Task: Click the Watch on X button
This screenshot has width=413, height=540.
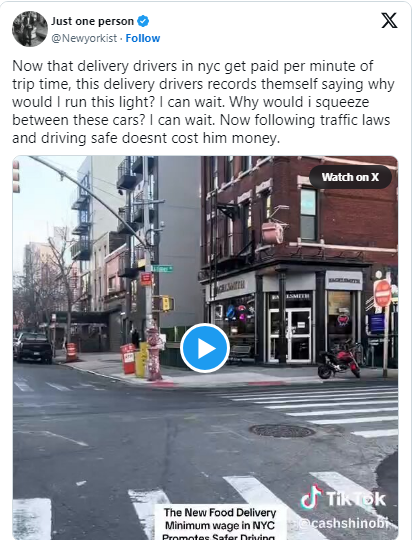Action: click(350, 177)
